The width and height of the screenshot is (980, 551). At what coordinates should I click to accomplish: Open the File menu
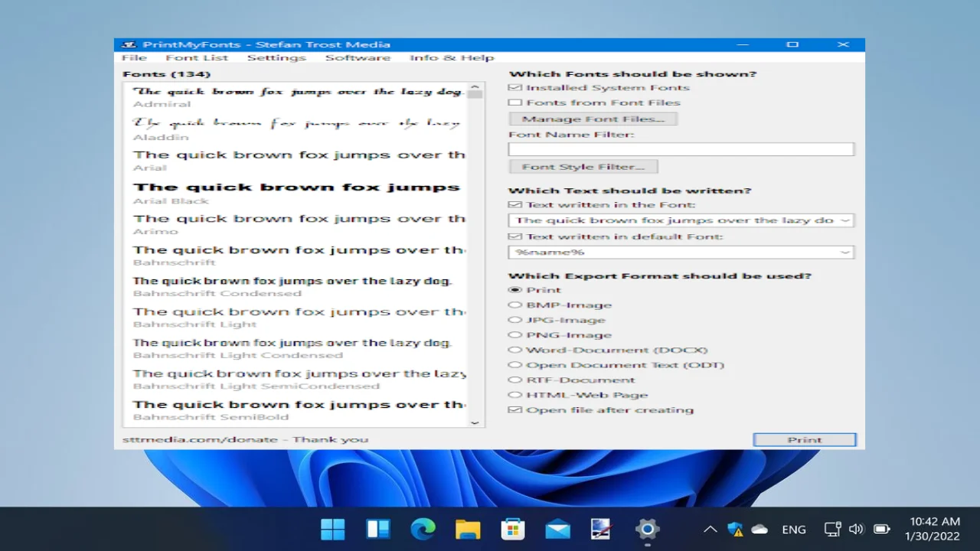tap(134, 57)
